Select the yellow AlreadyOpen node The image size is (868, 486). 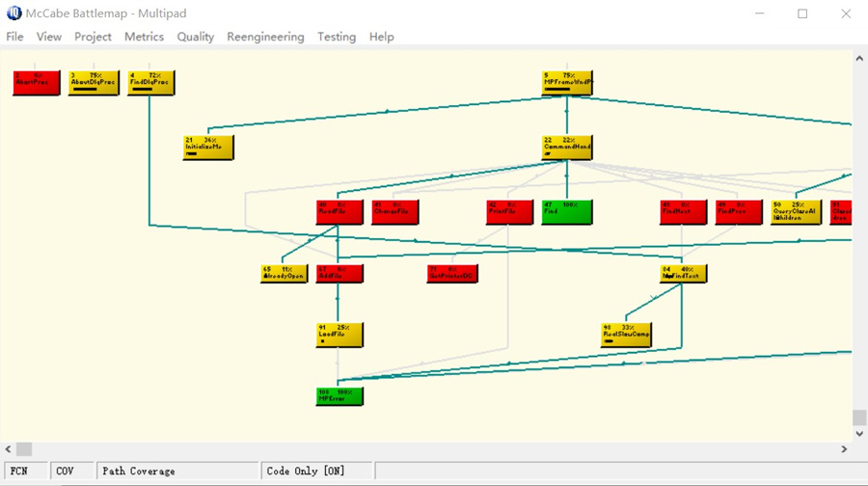[284, 274]
